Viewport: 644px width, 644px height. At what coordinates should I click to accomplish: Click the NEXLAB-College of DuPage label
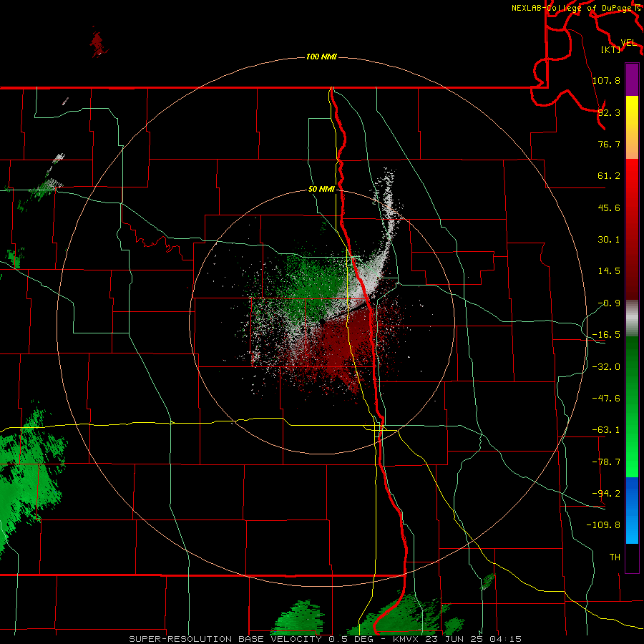click(571, 8)
